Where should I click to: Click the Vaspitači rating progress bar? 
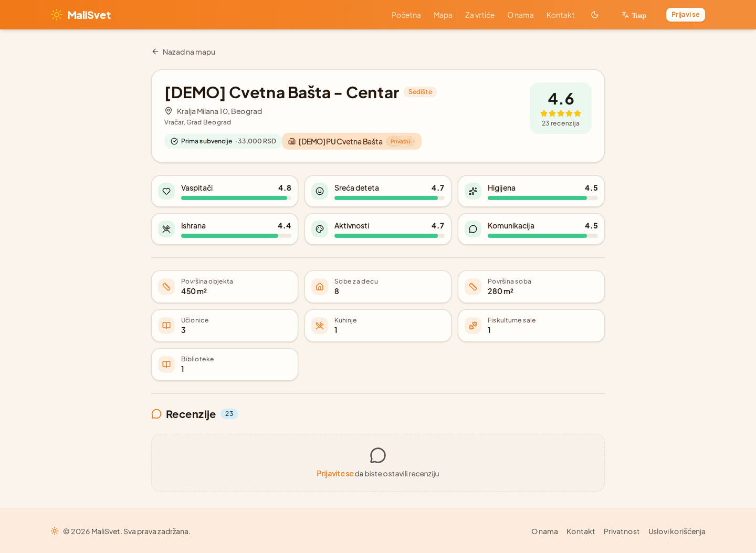[236, 198]
